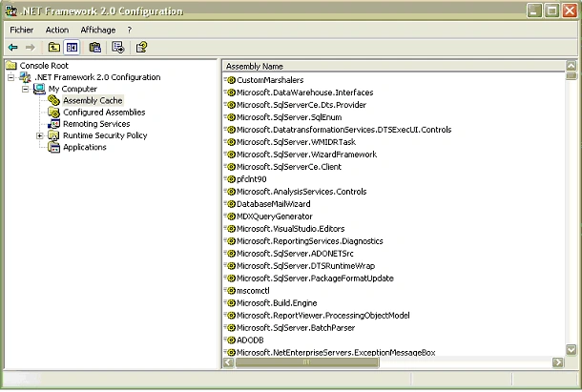Click the Export List toolbar icon
The width and height of the screenshot is (582, 392).
[118, 47]
